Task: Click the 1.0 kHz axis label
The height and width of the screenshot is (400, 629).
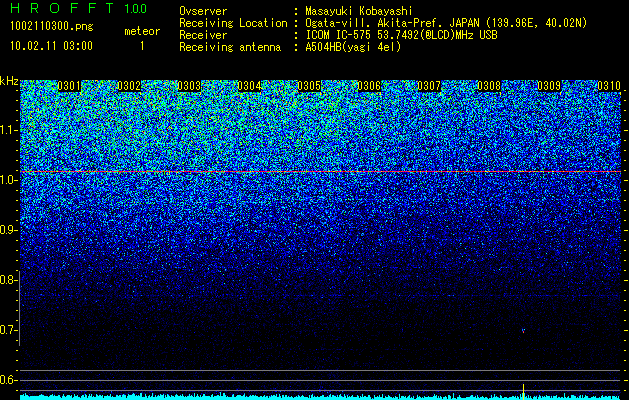Action: pyautogui.click(x=8, y=180)
